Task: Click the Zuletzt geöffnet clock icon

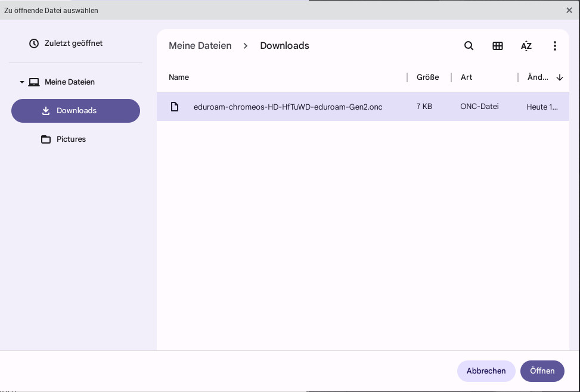Action: 33,43
